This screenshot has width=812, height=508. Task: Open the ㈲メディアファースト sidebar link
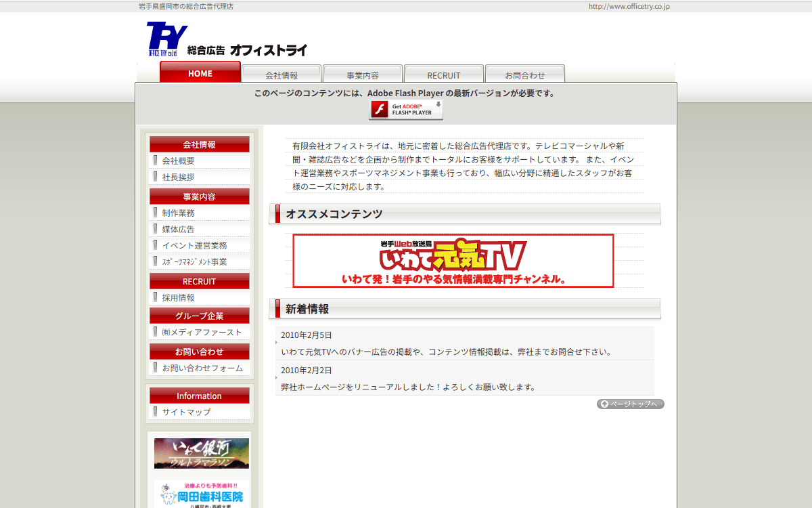click(202, 332)
